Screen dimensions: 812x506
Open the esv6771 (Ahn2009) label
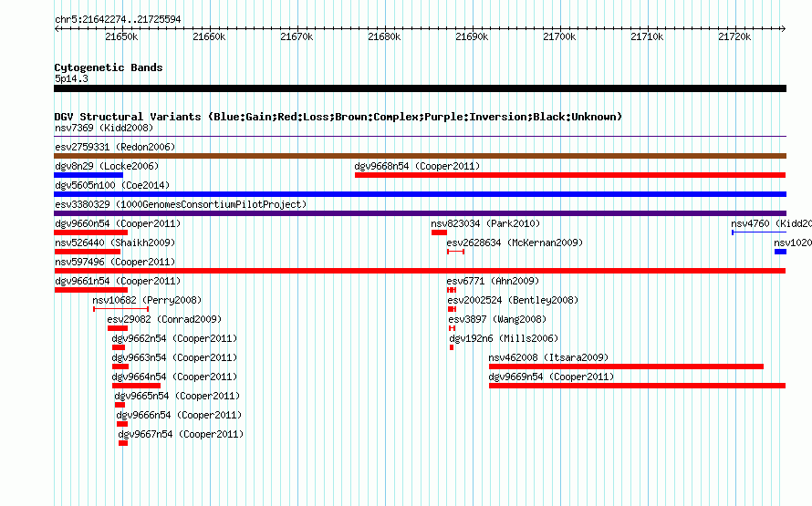tap(493, 281)
